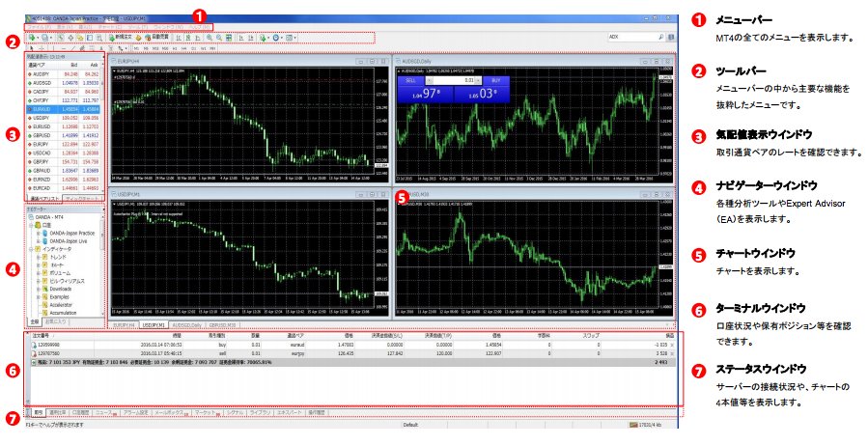Expand the トレンド indicator folder
This screenshot has width=868, height=445.
40,257
